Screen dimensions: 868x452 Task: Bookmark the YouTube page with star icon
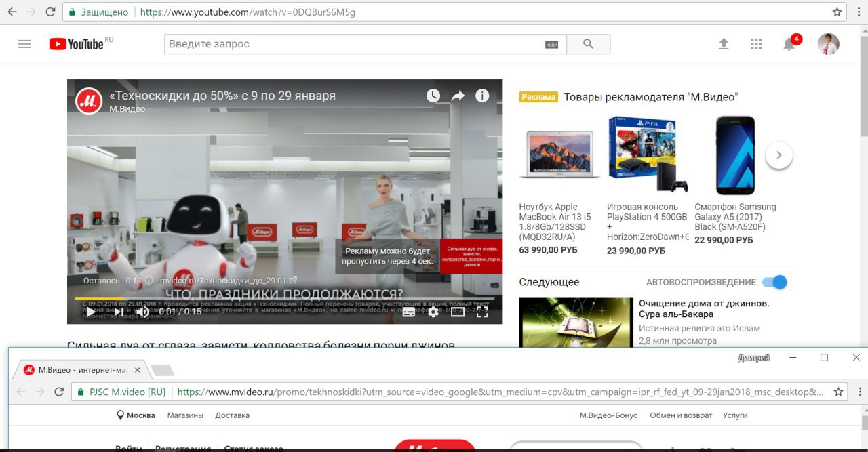click(837, 12)
